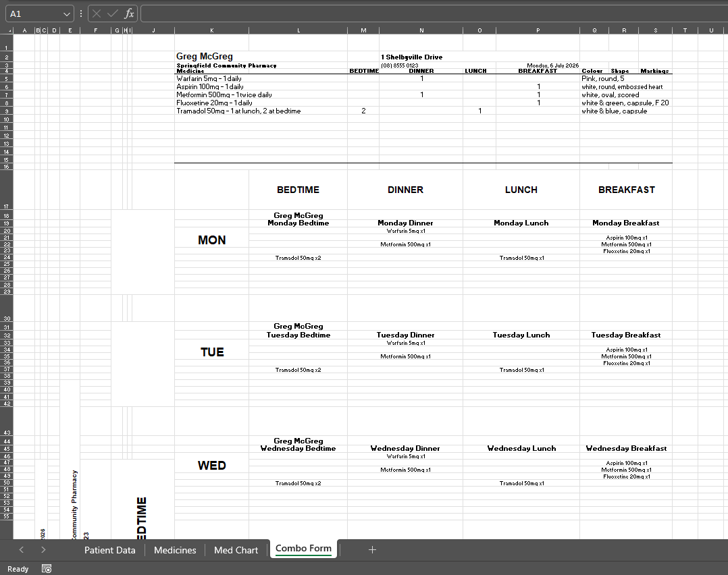The image size is (728, 575).
Task: Click the next sheet navigation arrow
Action: (x=43, y=550)
